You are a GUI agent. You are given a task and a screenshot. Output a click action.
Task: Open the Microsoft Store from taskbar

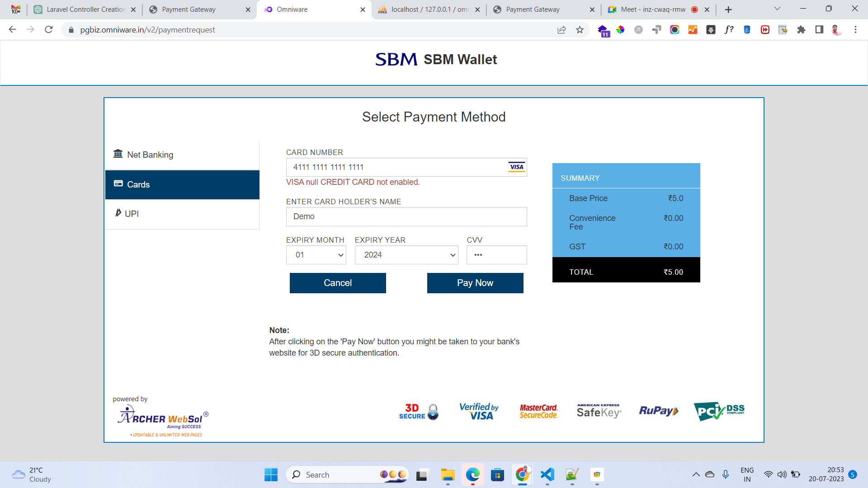coord(498,475)
